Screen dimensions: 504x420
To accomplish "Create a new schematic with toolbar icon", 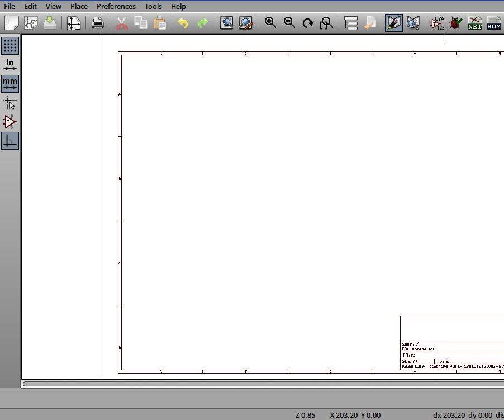I will coord(12,23).
